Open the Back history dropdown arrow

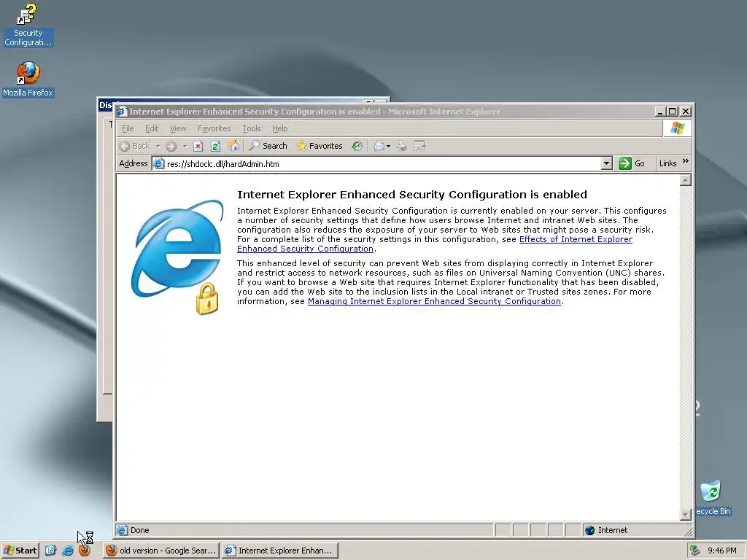point(158,146)
